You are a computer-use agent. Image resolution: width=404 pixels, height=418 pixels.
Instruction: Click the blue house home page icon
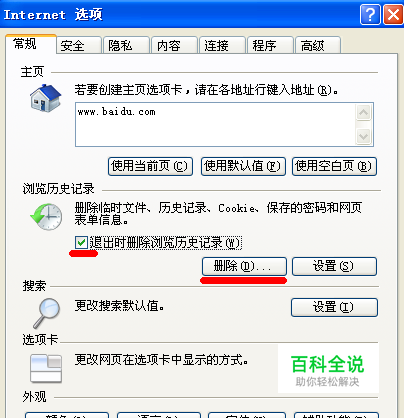(x=46, y=98)
